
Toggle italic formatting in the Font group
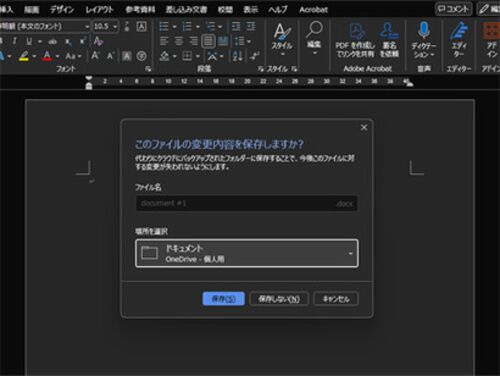[14, 41]
